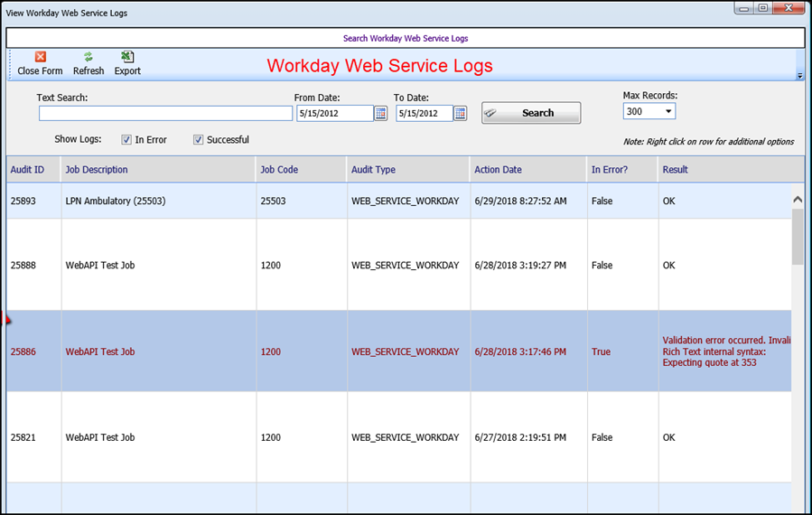Viewport: 812px width, 515px height.
Task: Sort by the Job Description column header
Action: click(x=158, y=170)
